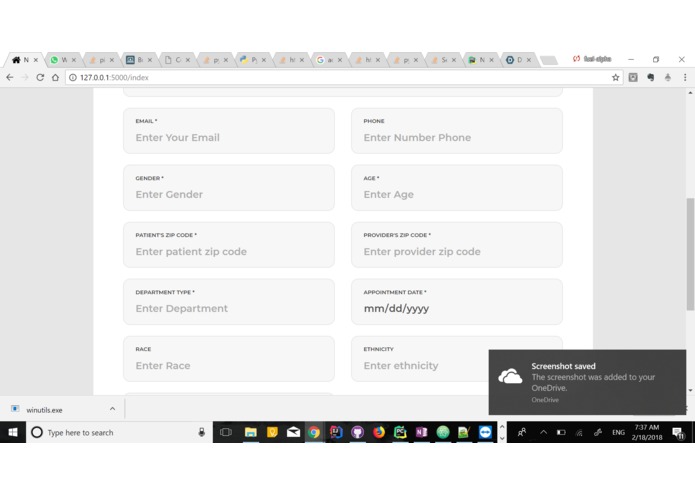Open Notepad++ from the taskbar
The width and height of the screenshot is (695, 494).
pos(464,432)
